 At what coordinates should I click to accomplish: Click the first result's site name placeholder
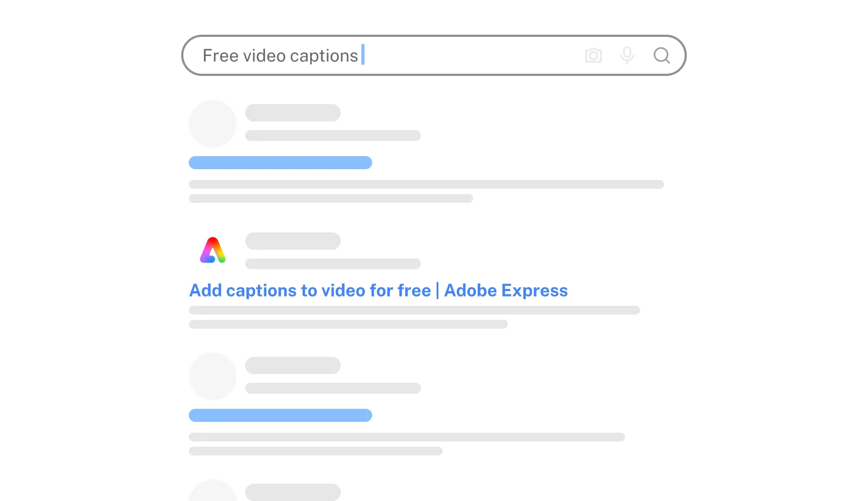(293, 113)
